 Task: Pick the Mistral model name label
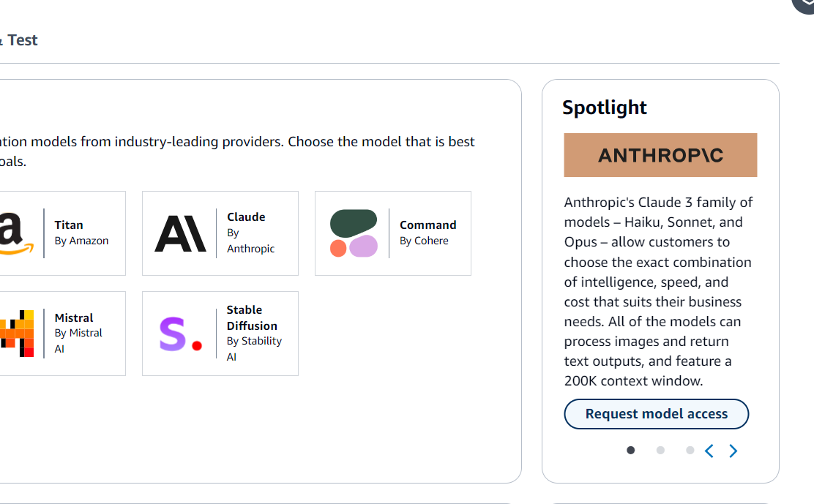point(74,318)
